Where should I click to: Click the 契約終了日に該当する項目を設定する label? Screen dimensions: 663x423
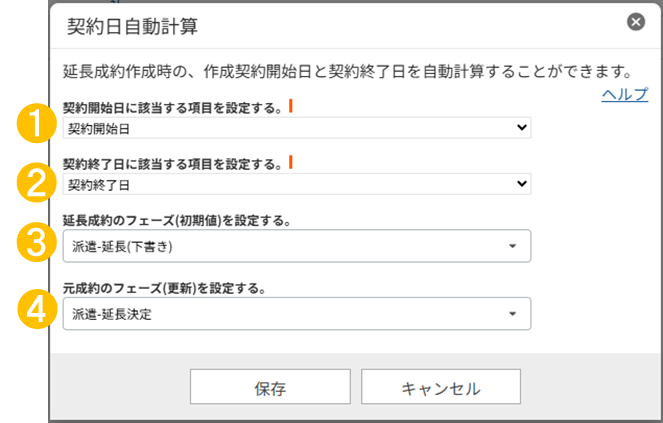(x=172, y=163)
